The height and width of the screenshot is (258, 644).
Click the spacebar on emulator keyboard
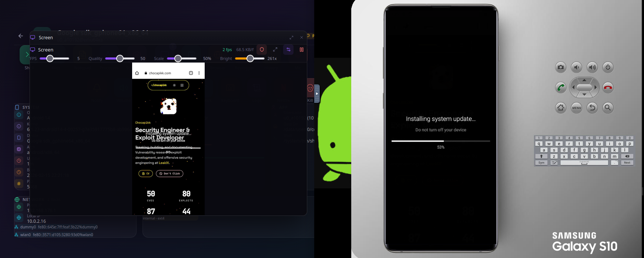tap(584, 163)
